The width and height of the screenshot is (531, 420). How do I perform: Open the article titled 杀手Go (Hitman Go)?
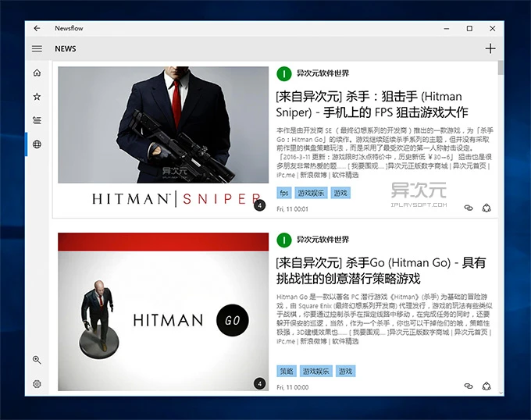tap(381, 271)
